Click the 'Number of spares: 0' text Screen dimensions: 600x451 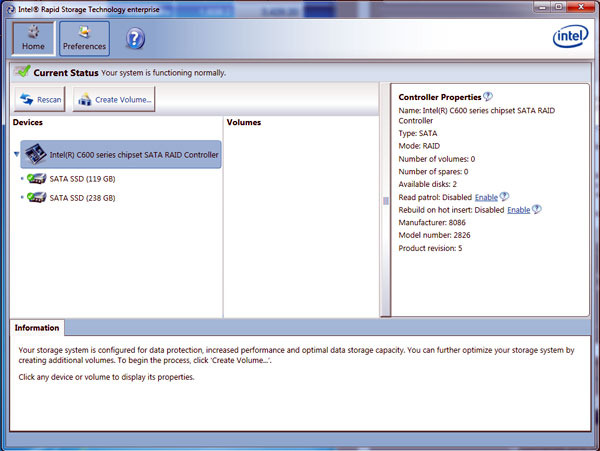click(x=433, y=172)
